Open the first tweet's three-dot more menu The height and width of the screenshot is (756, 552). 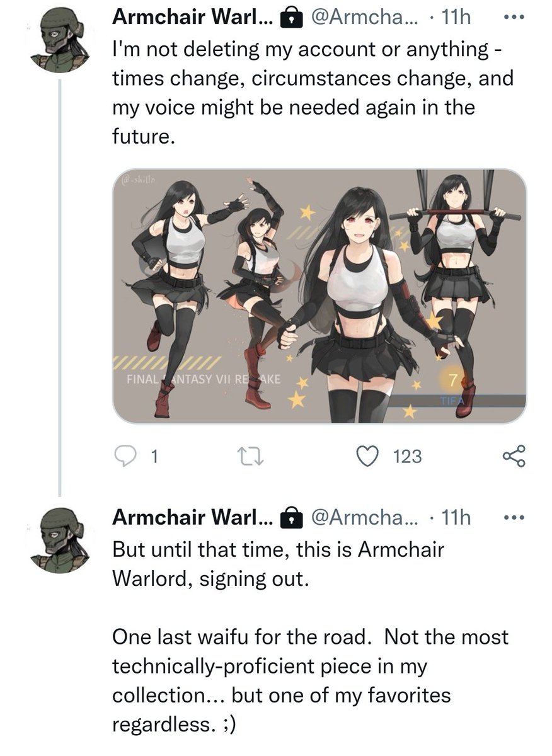coord(515,19)
